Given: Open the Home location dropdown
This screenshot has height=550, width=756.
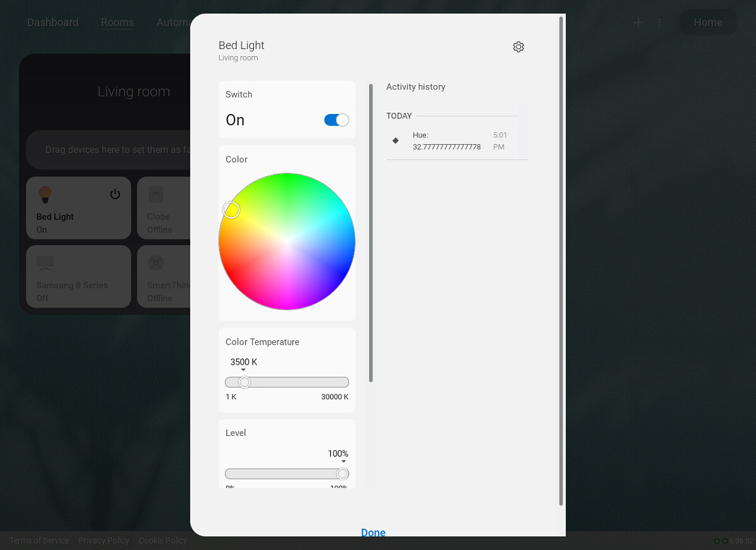Looking at the screenshot, I should pyautogui.click(x=708, y=22).
